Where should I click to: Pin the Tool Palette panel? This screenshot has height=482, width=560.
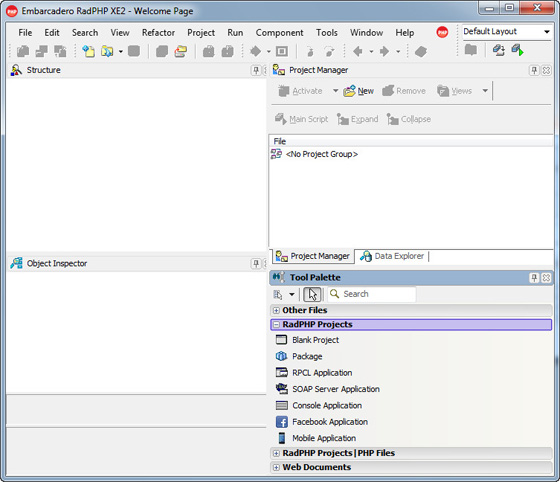click(x=534, y=278)
